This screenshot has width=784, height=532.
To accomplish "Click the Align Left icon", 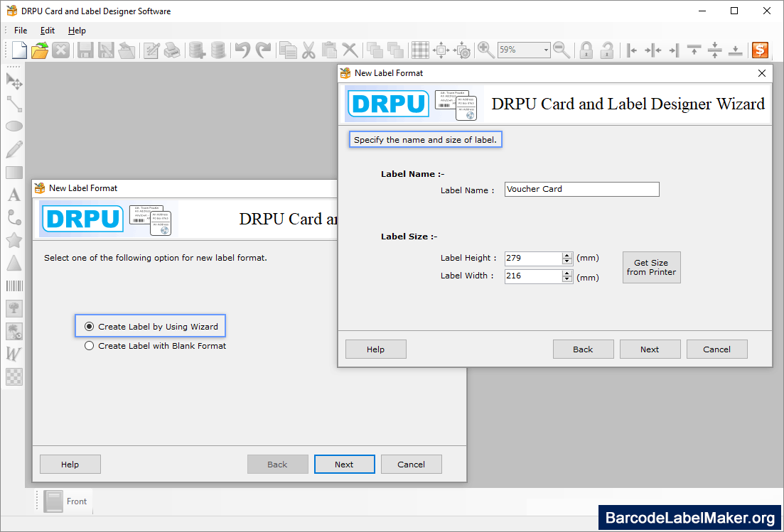I will 631,50.
